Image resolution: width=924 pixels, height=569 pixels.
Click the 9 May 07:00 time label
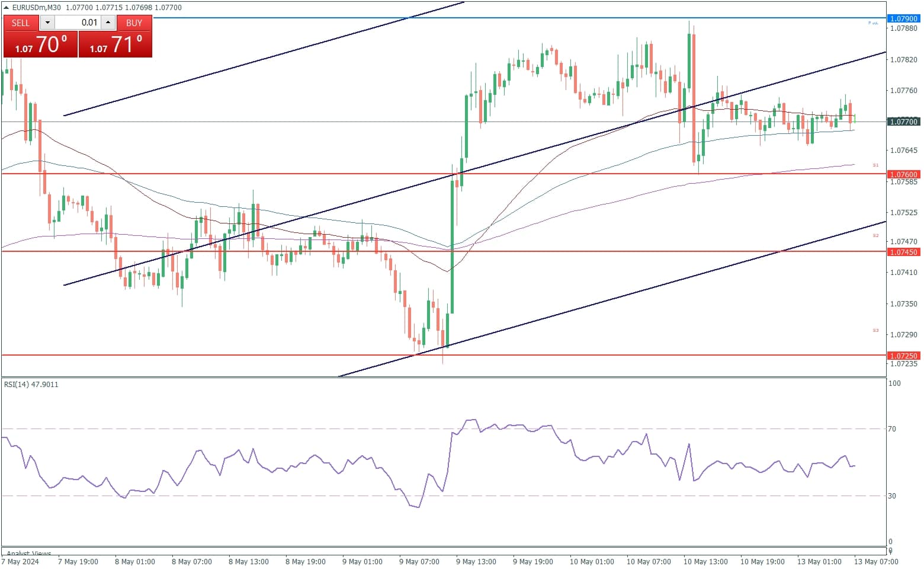[419, 561]
